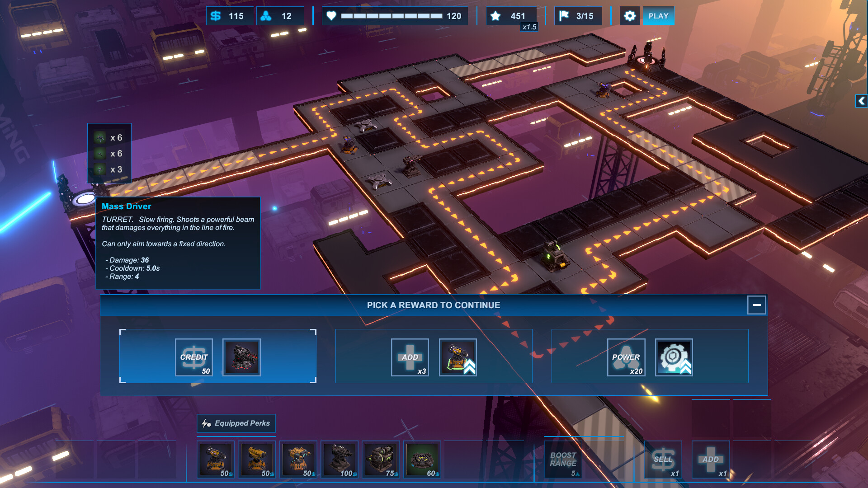The image size is (868, 488).
Task: Click the first equipped perk slot icon
Action: 216,460
